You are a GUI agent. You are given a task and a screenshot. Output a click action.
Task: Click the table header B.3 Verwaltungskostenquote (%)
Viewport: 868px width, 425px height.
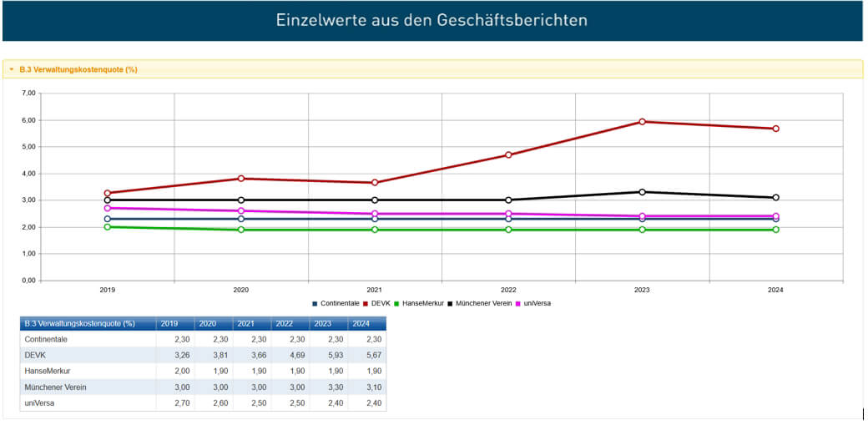79,324
